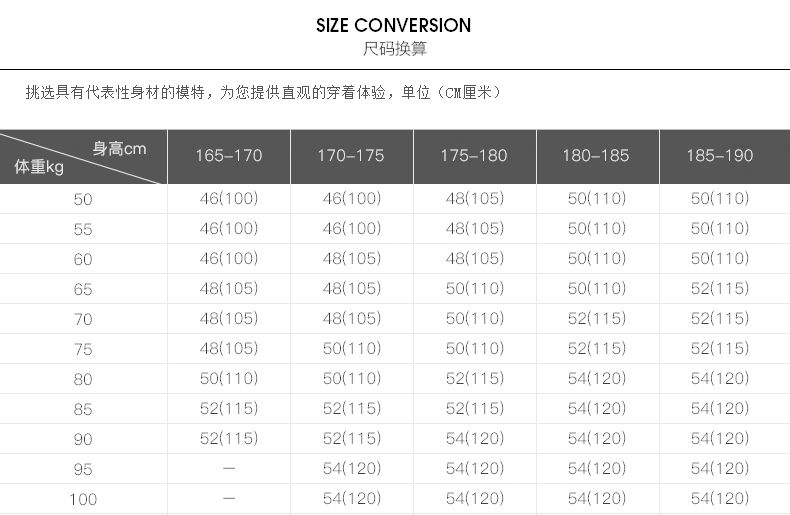Click the 100 kg weight row label
Viewport: 790px width, 515px height.
tap(83, 499)
